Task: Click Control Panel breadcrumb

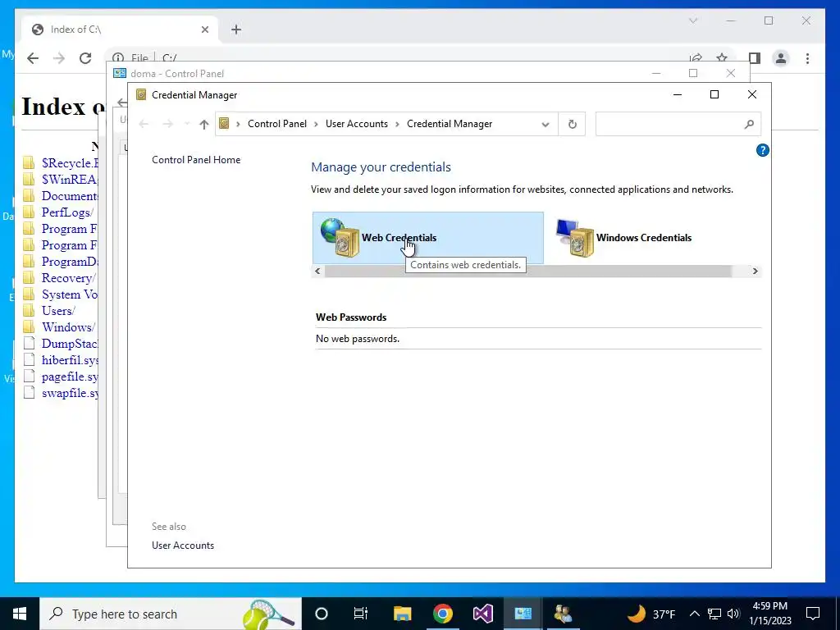Action: (277, 124)
